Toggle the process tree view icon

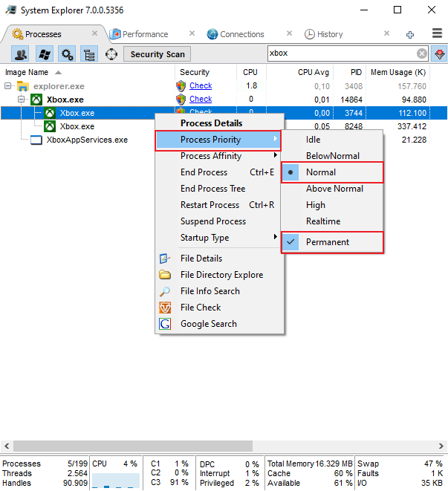coord(89,54)
